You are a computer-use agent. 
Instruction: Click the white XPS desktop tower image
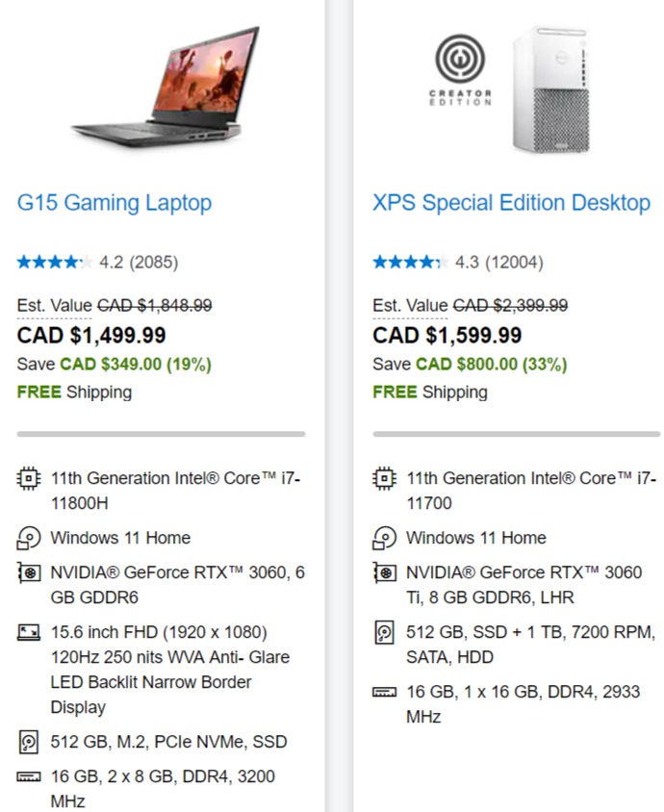coord(550,89)
